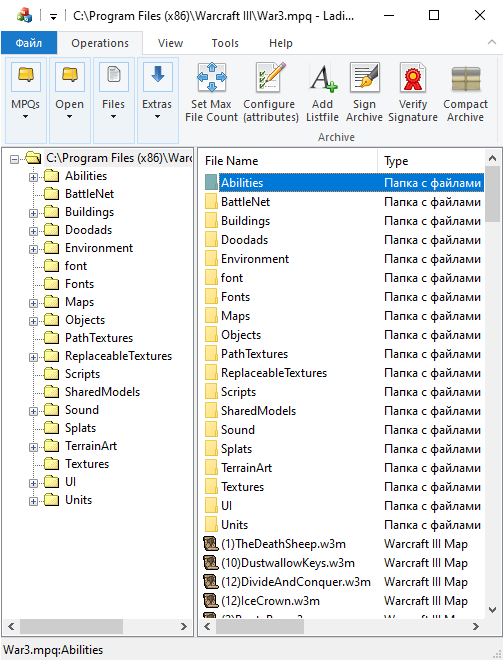Select Textures folder in tree

pos(87,464)
